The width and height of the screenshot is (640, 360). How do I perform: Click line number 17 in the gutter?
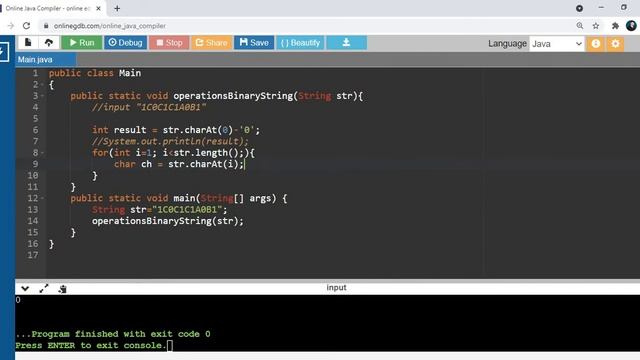point(33,256)
